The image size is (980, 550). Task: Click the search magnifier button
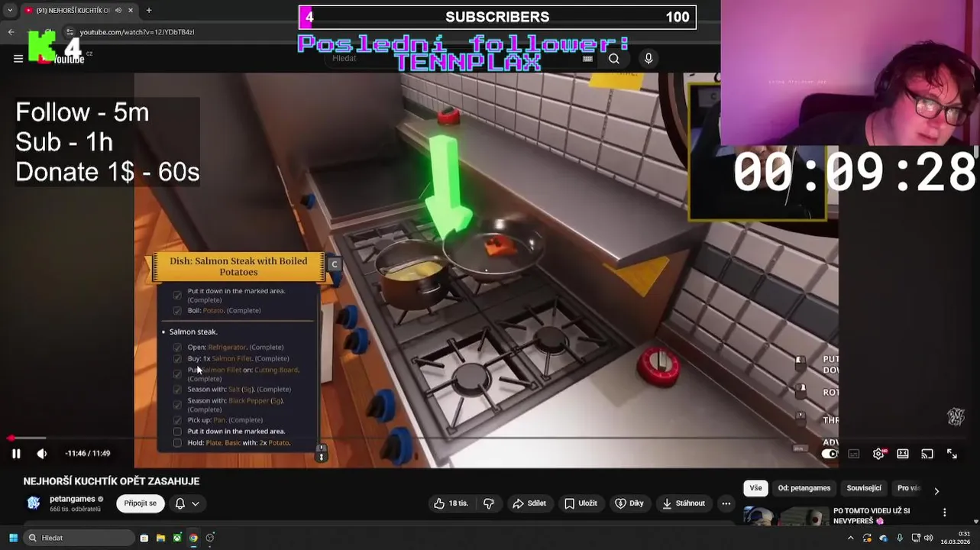click(x=614, y=59)
